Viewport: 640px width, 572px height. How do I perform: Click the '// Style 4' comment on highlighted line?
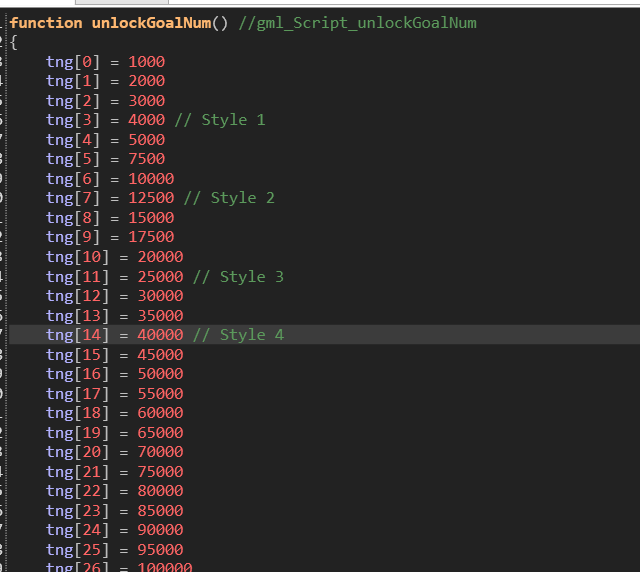click(238, 335)
